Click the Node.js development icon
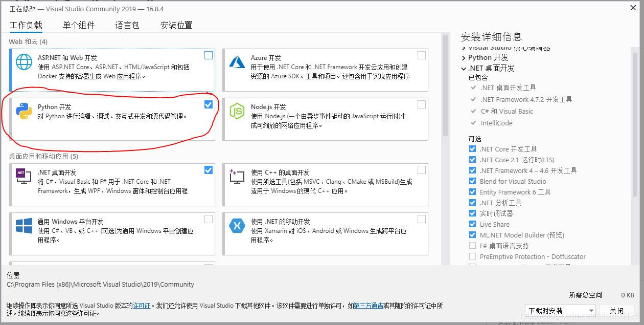Image resolution: width=644 pixels, height=325 pixels. (x=237, y=111)
